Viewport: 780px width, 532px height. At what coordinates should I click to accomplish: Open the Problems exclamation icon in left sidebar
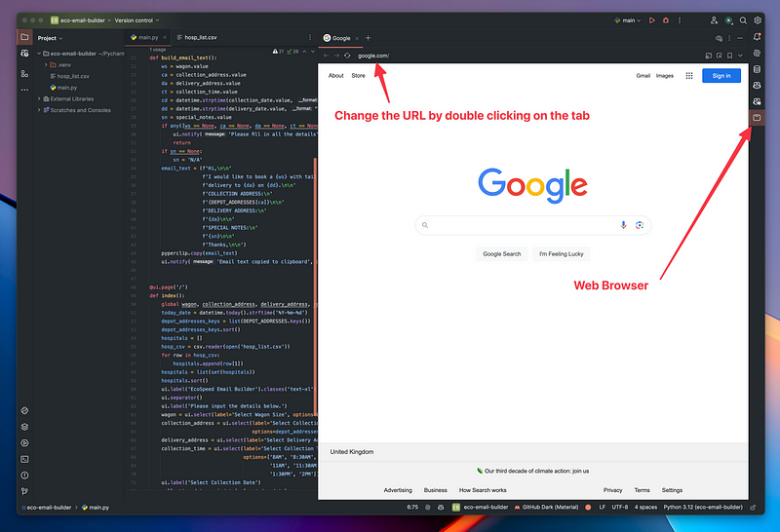pos(24,475)
